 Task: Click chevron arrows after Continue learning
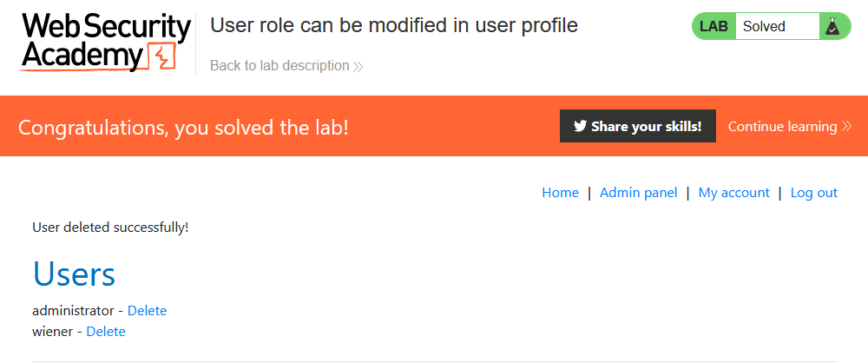(x=846, y=127)
